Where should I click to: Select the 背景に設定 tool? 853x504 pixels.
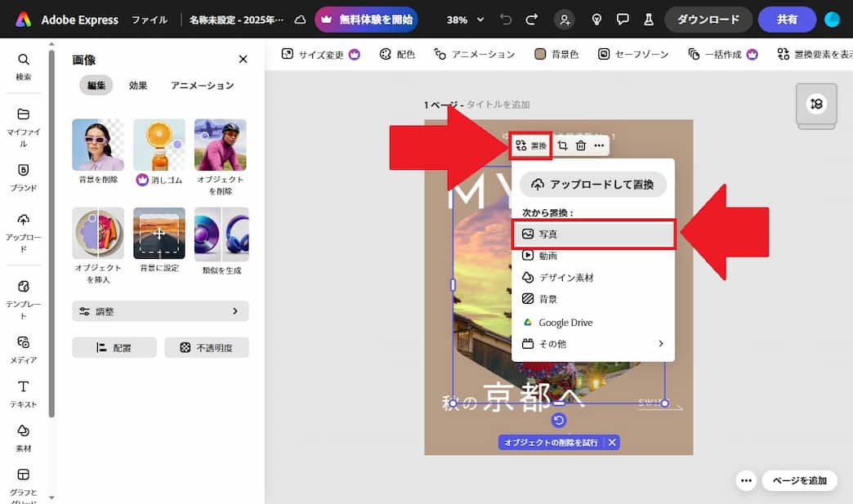coord(159,237)
